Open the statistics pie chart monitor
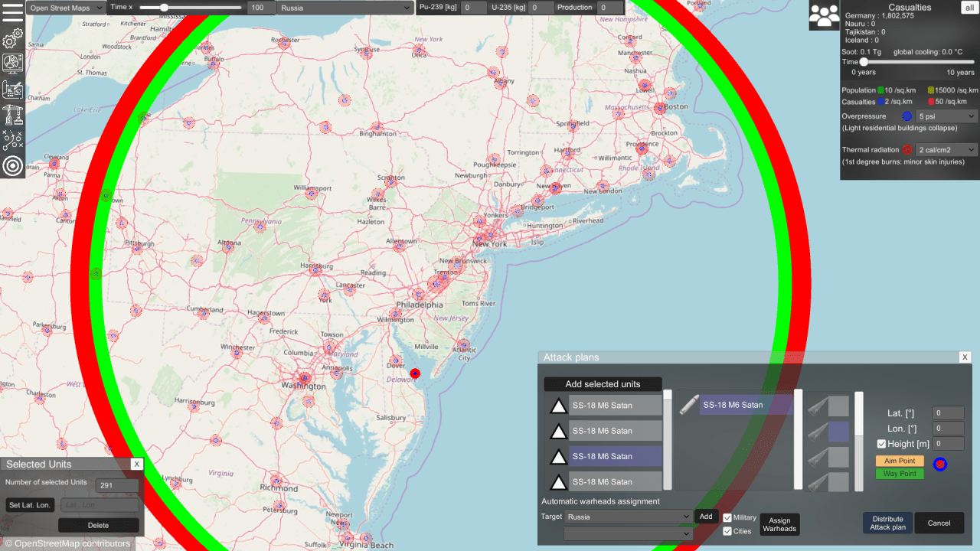Viewport: 980px width, 551px height. (12, 64)
